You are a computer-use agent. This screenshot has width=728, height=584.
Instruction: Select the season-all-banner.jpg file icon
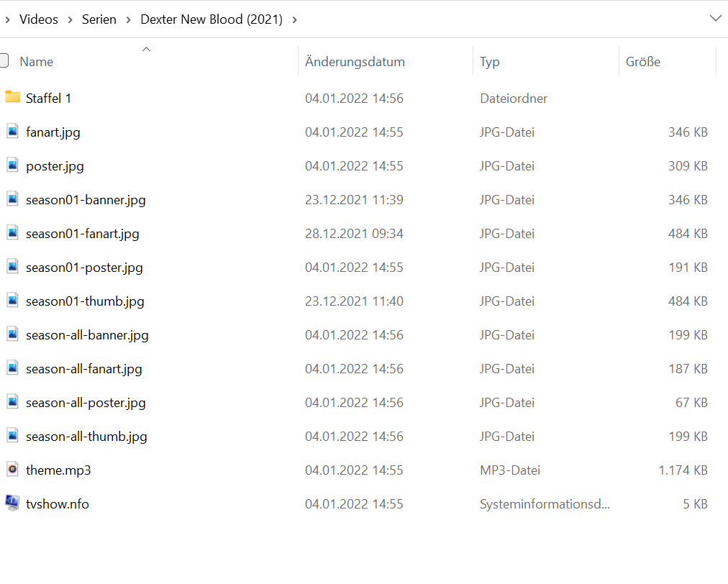[x=12, y=334]
